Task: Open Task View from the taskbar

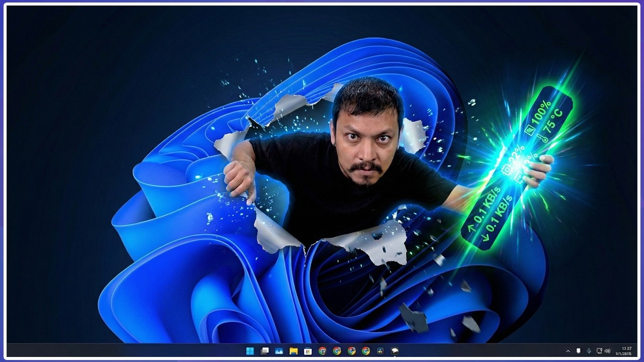Action: click(265, 351)
